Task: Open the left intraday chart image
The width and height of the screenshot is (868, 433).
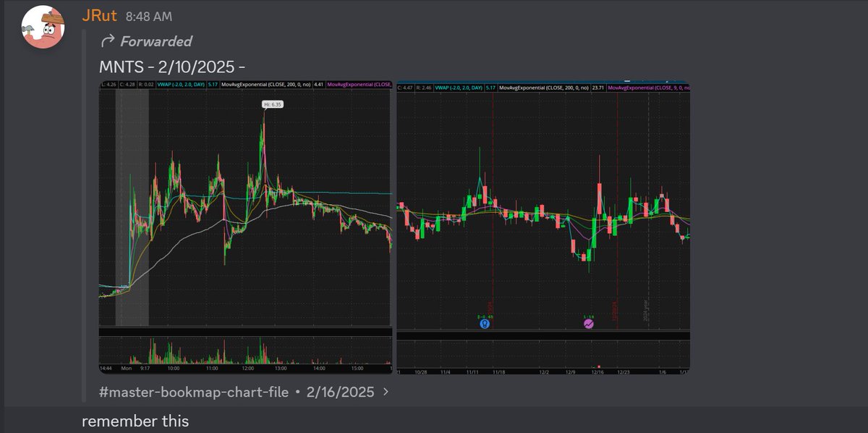Action: [x=246, y=227]
